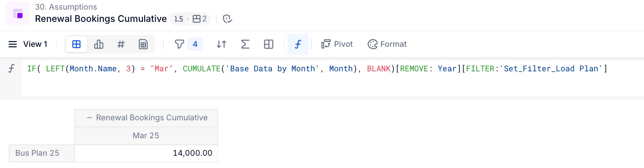Select the hash number view icon

tap(121, 44)
